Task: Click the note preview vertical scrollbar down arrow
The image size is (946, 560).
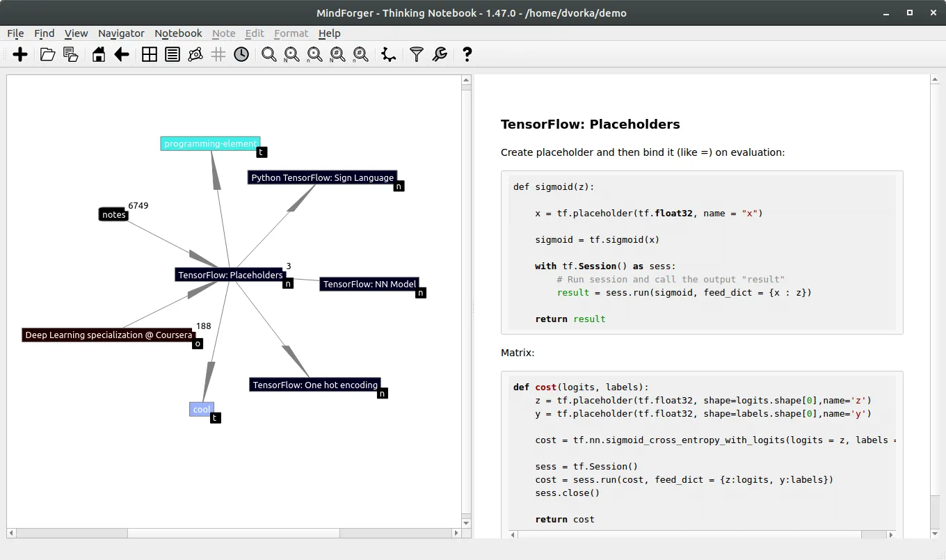Action: tap(935, 534)
